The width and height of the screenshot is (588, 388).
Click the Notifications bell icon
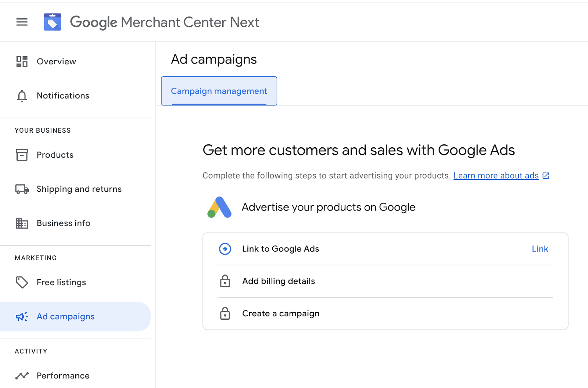pyautogui.click(x=22, y=96)
